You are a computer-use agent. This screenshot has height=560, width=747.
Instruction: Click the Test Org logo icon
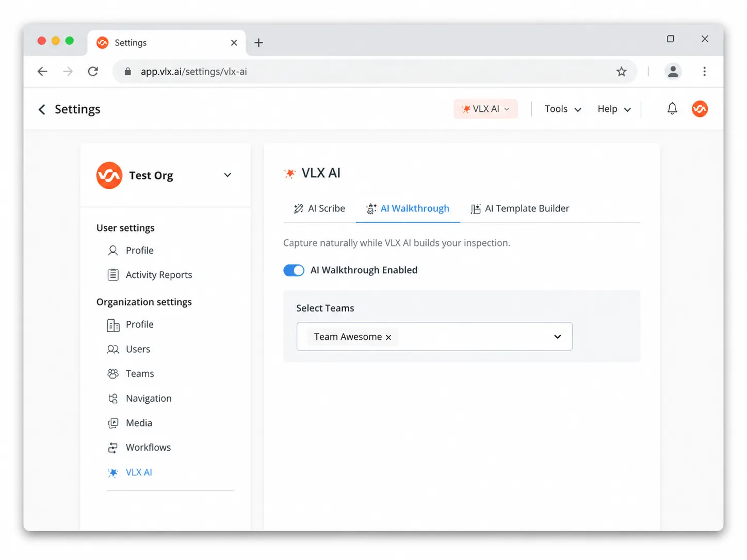[x=109, y=175]
